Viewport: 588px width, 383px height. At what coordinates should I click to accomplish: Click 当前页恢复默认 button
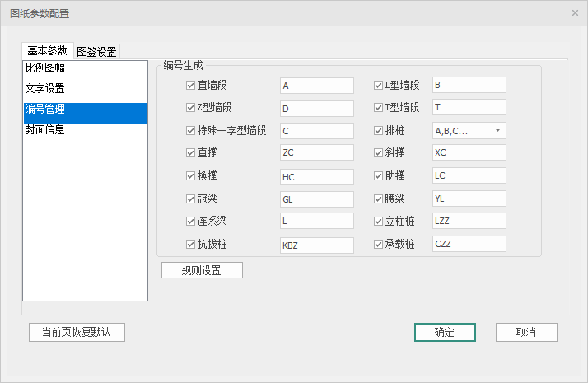[77, 332]
